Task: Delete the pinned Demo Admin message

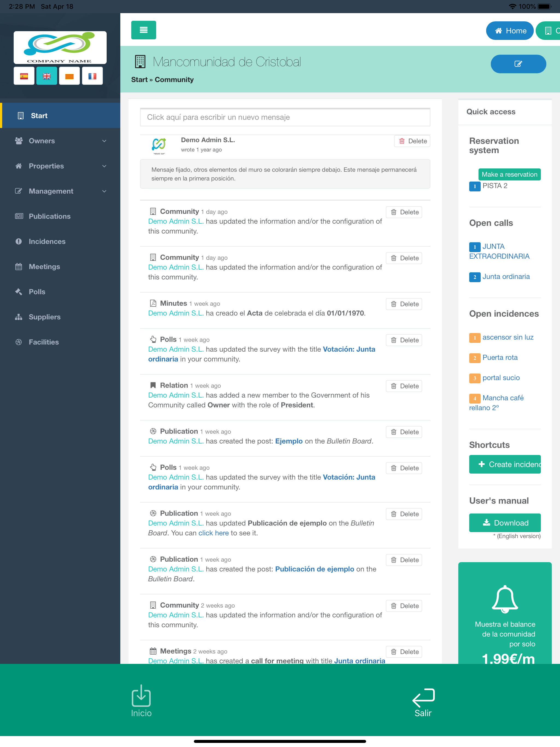Action: [x=412, y=141]
